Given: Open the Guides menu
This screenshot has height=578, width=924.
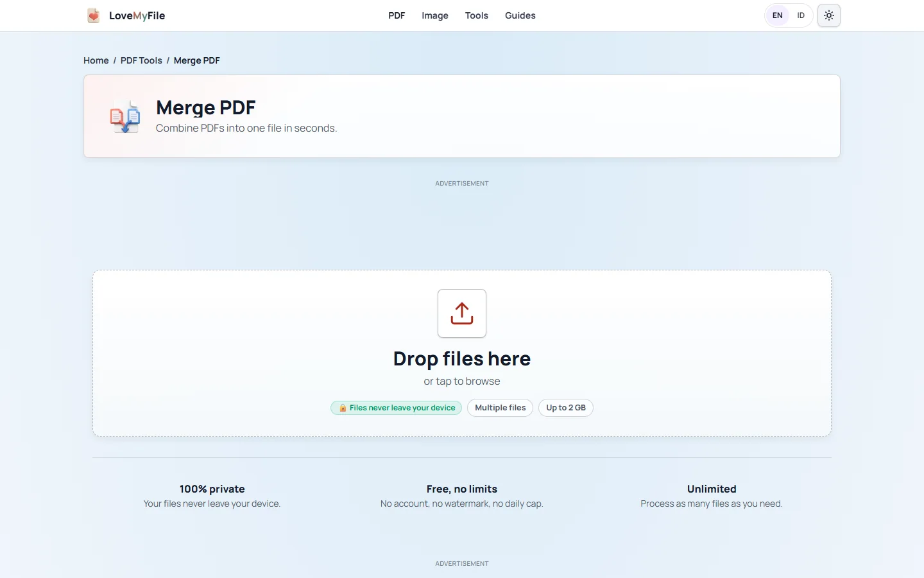Looking at the screenshot, I should (x=520, y=15).
